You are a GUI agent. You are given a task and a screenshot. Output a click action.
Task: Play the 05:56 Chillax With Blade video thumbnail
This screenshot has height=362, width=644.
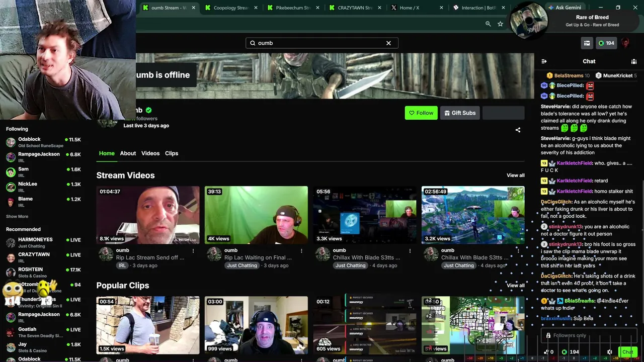[x=365, y=215]
